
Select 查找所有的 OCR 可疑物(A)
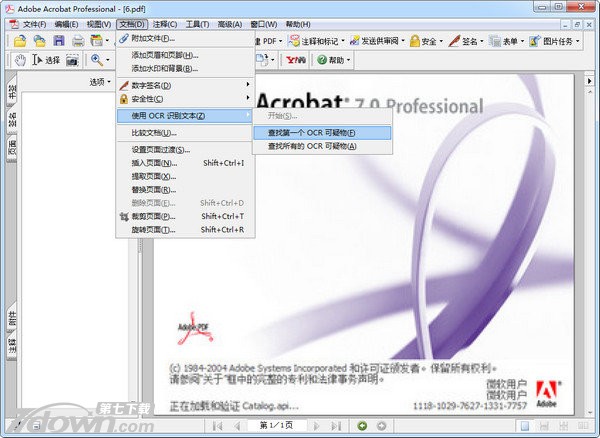pyautogui.click(x=322, y=146)
